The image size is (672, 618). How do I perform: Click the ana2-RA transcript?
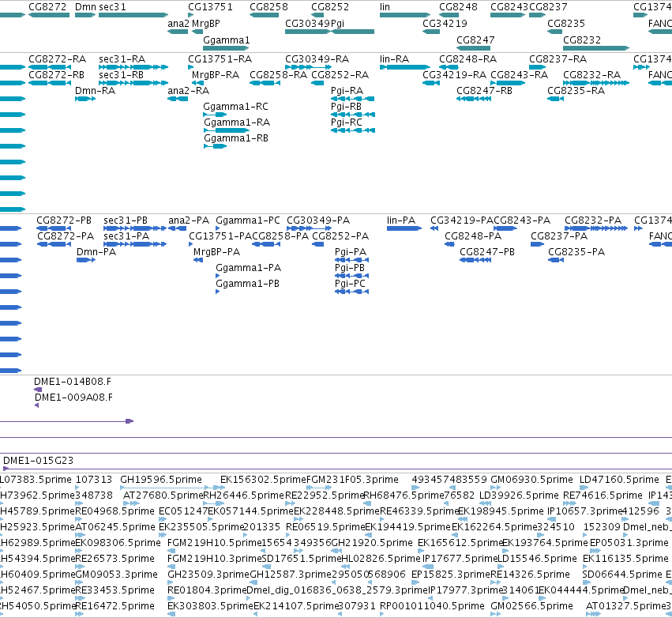click(178, 99)
